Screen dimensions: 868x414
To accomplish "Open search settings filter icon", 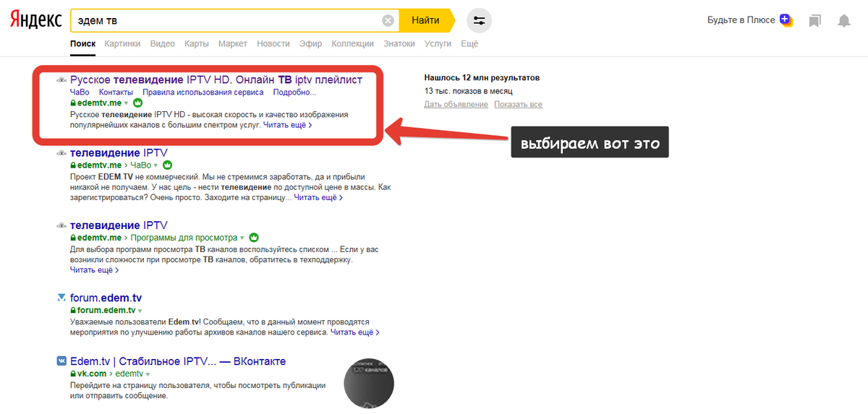I will [x=479, y=20].
